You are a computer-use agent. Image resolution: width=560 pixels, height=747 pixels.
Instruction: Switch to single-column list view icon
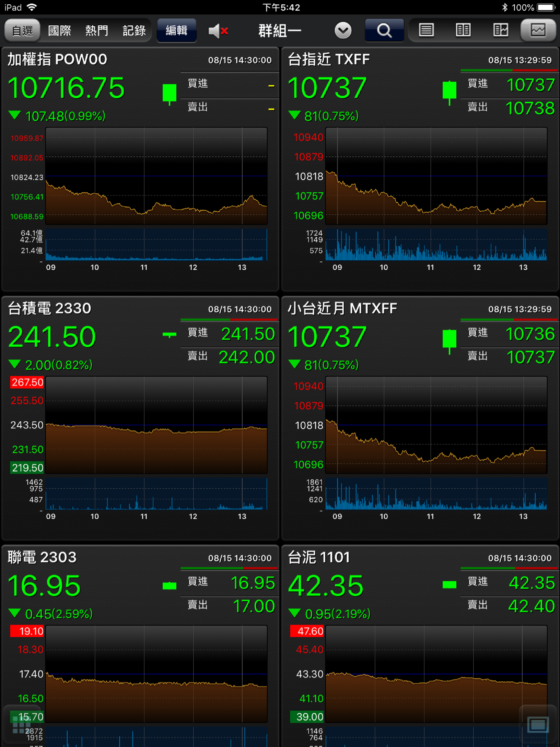(x=426, y=30)
